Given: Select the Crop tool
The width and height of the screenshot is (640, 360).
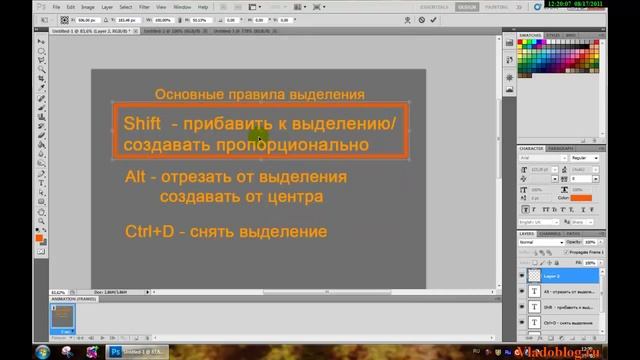Looking at the screenshot, I should point(41,78).
